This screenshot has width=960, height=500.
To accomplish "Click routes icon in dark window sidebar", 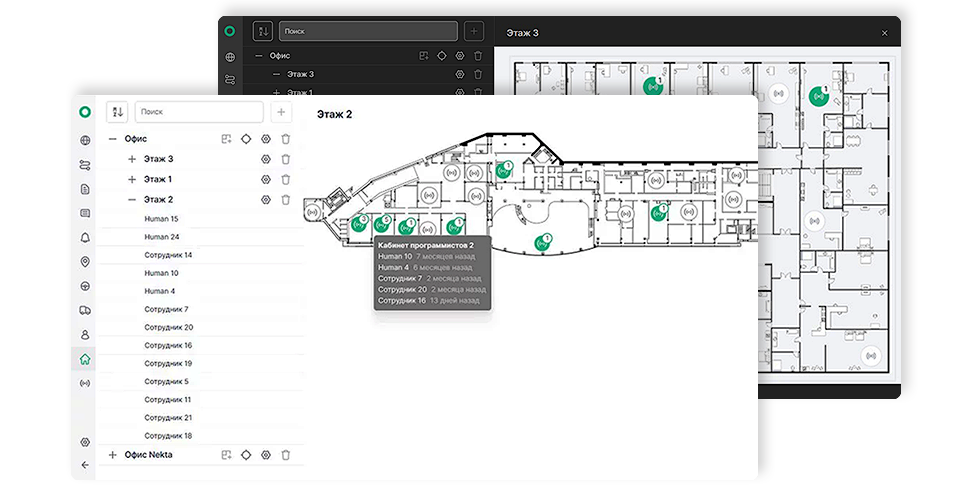I will click(230, 80).
